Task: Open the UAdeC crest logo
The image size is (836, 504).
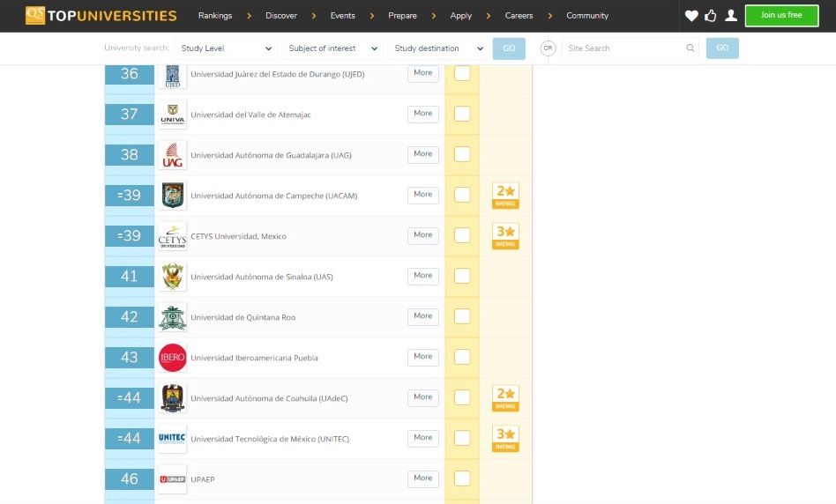Action: (x=173, y=398)
